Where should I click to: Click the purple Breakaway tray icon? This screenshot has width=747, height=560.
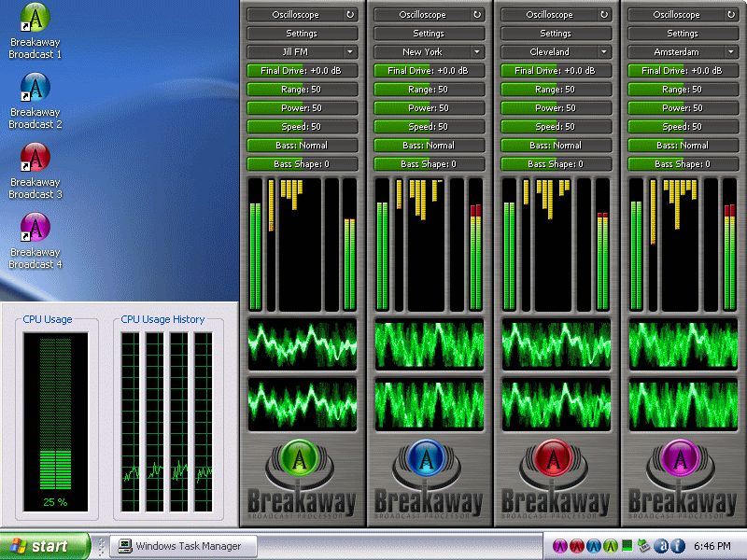pos(559,546)
